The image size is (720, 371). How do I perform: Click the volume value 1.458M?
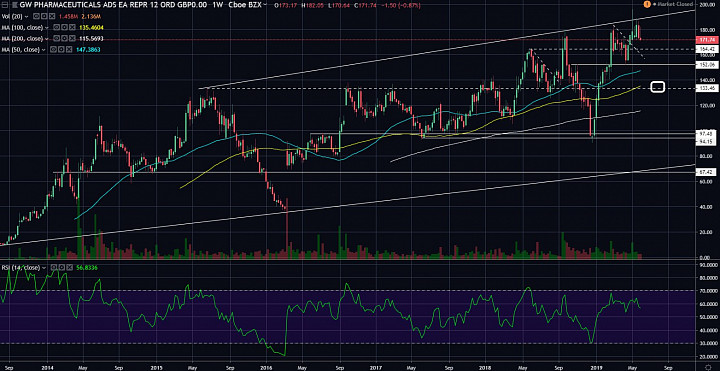click(x=68, y=16)
